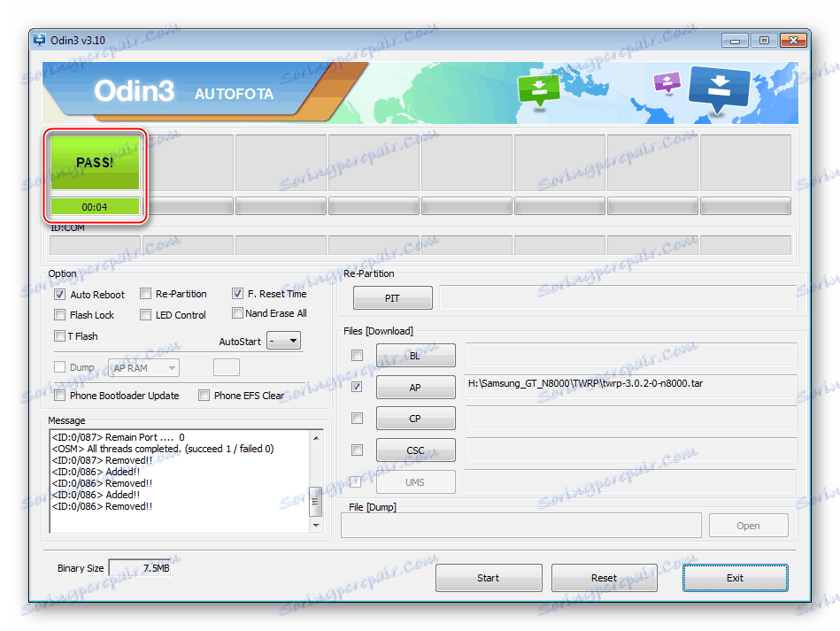Click the Binary Size field showing 7.5MB

[x=140, y=568]
